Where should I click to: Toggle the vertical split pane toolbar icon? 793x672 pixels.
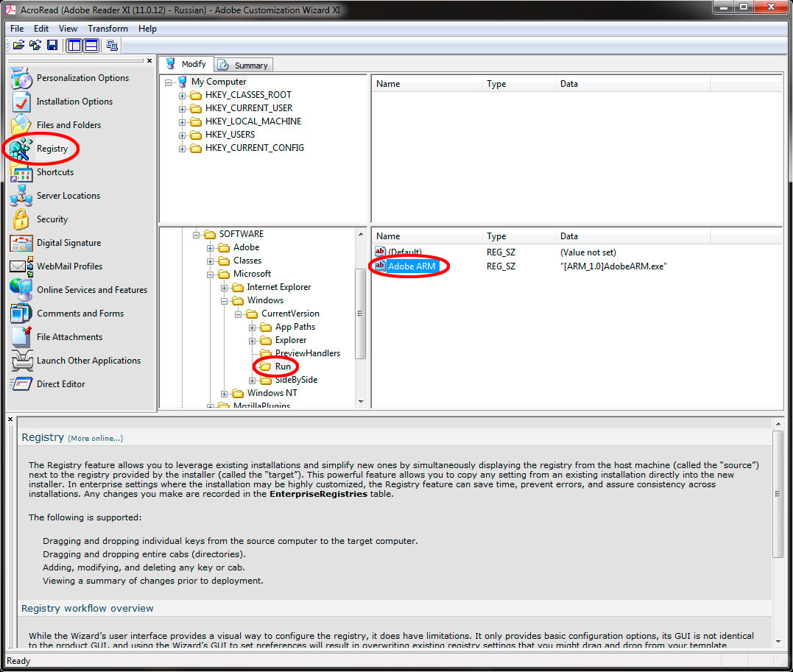(74, 46)
